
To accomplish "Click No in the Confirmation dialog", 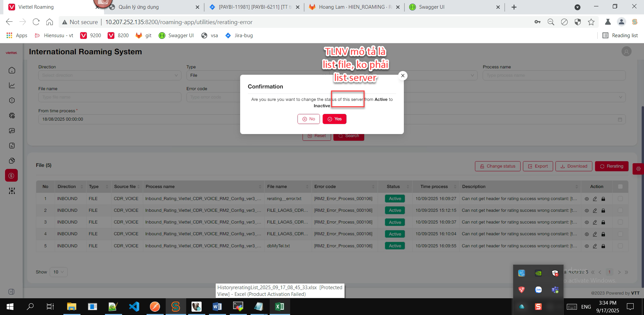I will point(309,119).
